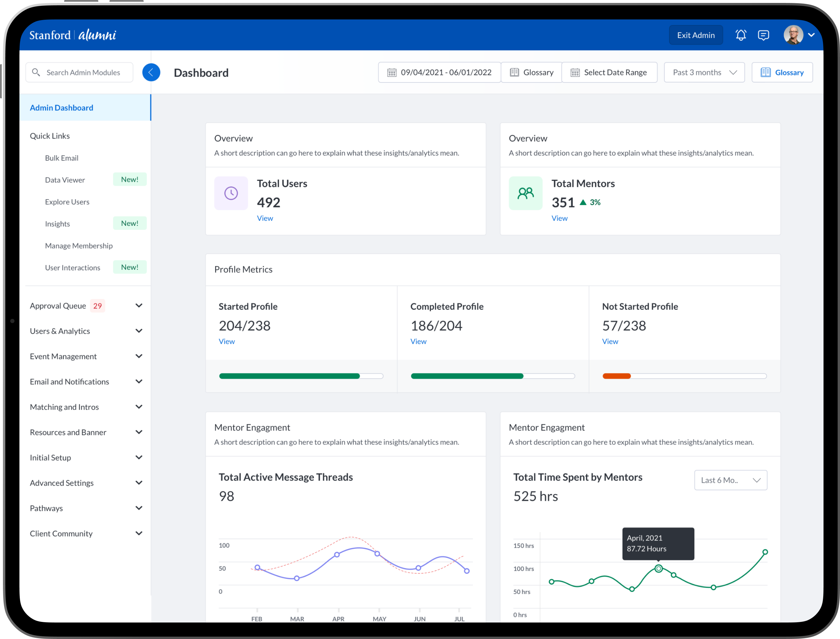Click the search magnifier icon
The height and width of the screenshot is (639, 840).
(36, 72)
